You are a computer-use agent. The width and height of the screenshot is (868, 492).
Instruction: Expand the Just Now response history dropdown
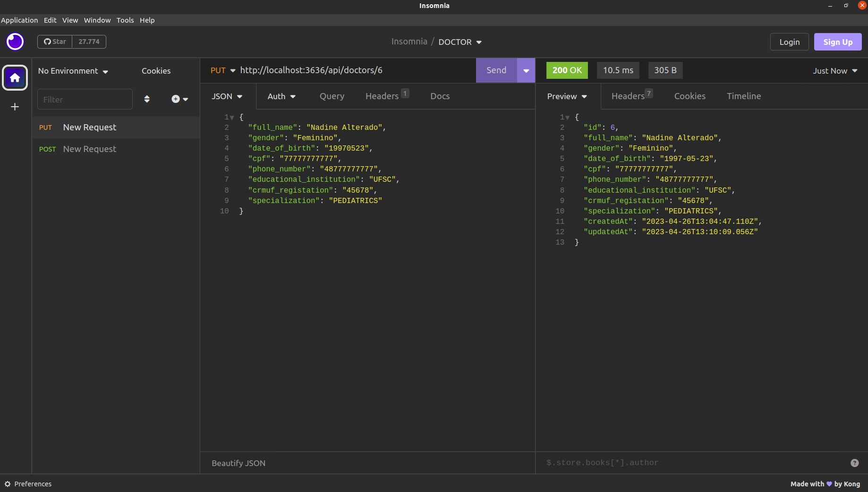(835, 71)
